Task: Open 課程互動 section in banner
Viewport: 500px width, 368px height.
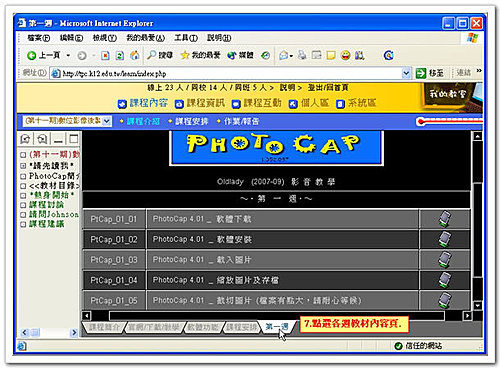Action: click(x=257, y=103)
